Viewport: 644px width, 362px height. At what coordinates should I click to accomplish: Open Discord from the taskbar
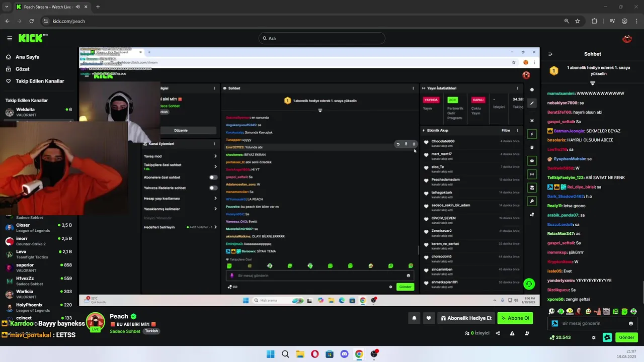point(344,354)
